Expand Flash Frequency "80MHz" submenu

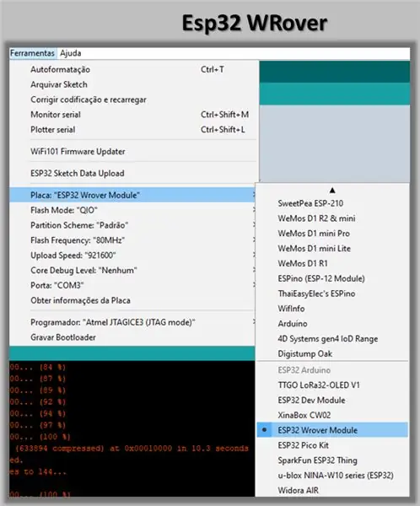[x=132, y=240]
